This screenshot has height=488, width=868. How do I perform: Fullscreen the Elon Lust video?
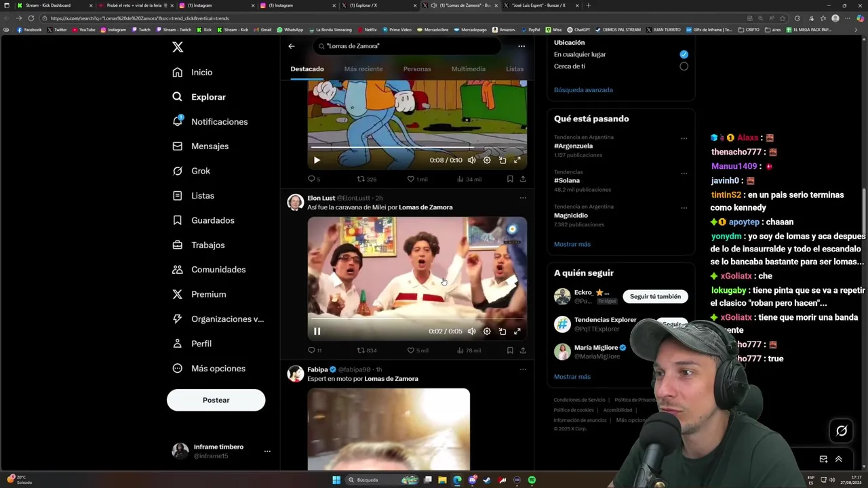pyautogui.click(x=517, y=331)
